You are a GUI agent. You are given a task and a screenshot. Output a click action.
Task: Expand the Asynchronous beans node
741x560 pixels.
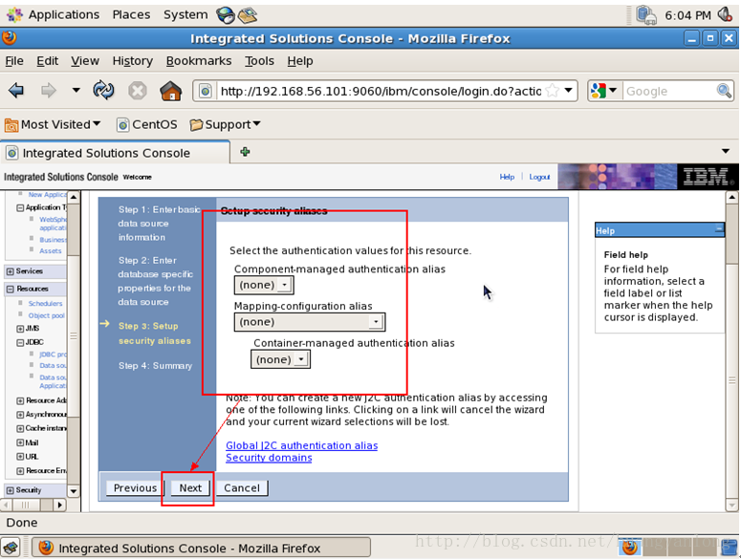(20, 415)
